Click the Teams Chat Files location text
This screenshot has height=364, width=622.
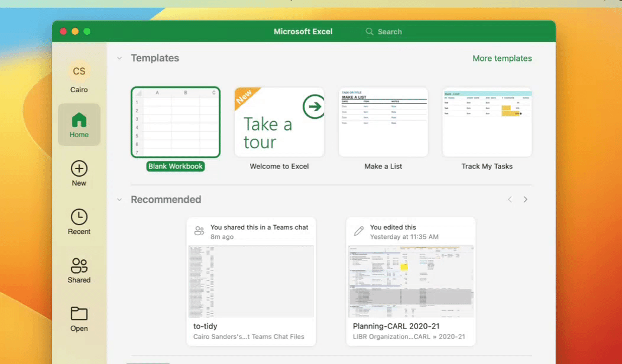click(249, 337)
